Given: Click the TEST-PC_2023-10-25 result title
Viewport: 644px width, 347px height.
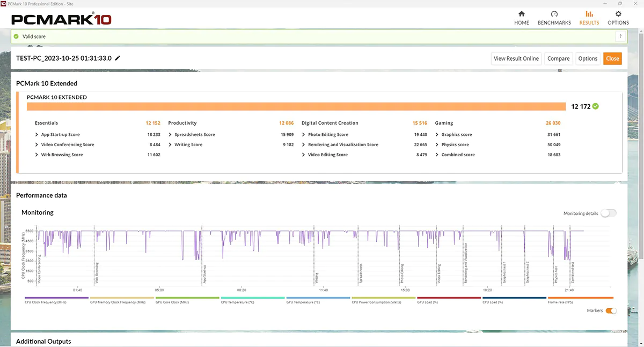Looking at the screenshot, I should 64,58.
